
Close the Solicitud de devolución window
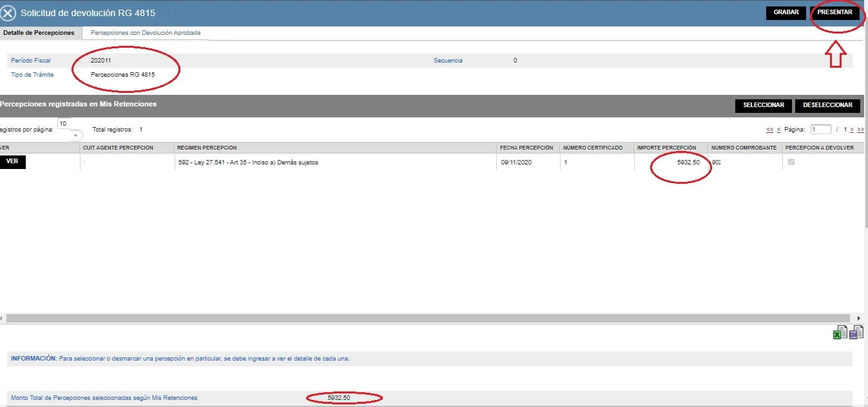coord(8,13)
